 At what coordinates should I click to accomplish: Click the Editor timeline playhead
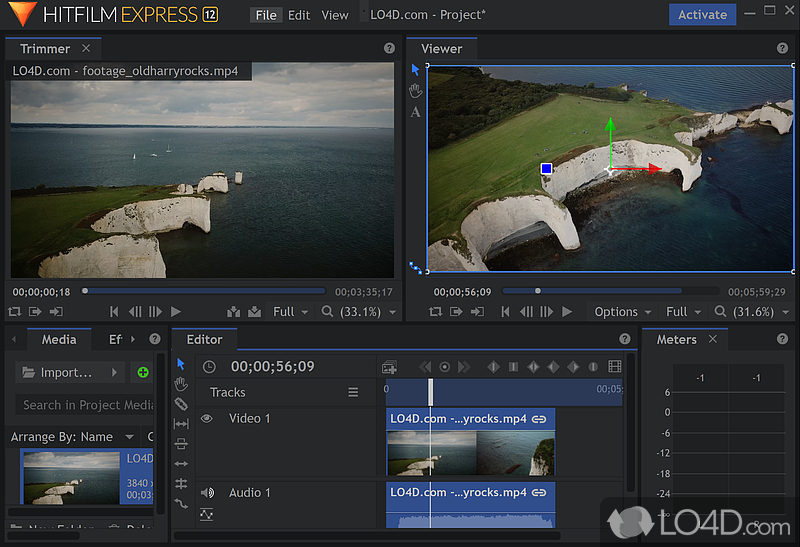(x=431, y=392)
